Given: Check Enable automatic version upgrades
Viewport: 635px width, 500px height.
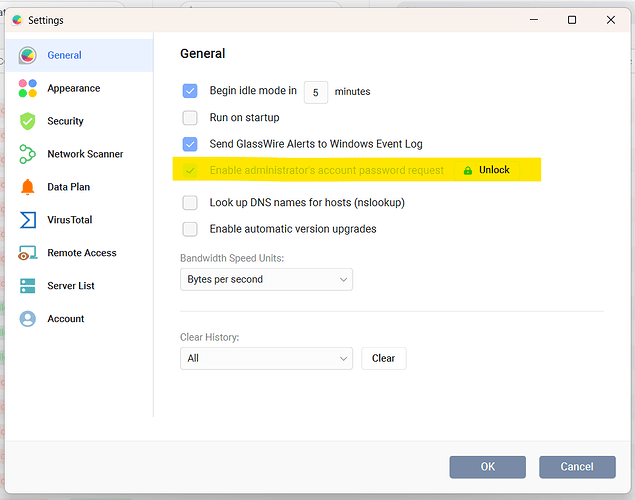Looking at the screenshot, I should (x=190, y=229).
